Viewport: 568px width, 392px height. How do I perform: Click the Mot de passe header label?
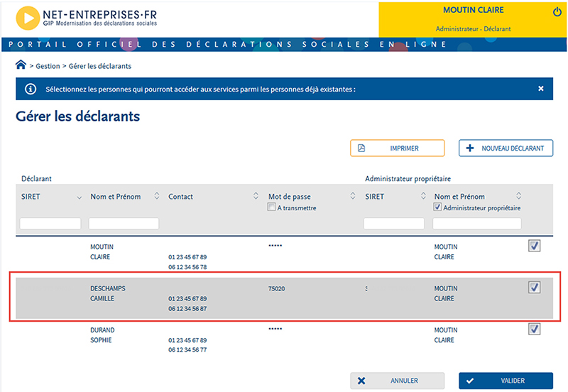coord(290,197)
